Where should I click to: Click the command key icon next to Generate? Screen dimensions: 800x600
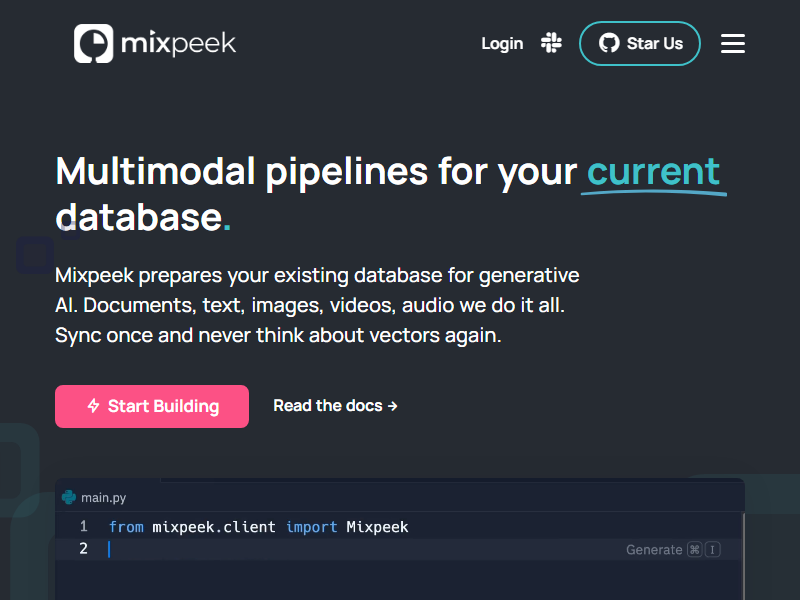click(694, 550)
